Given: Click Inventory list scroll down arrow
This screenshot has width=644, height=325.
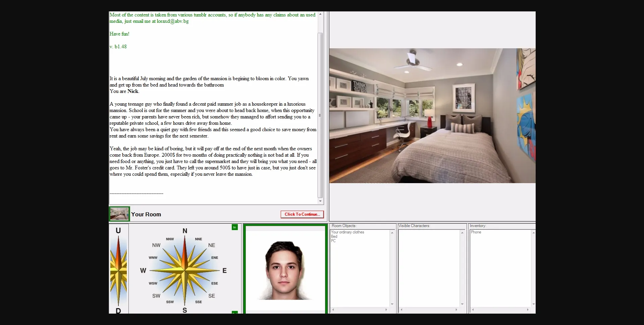Looking at the screenshot, I should tap(533, 304).
